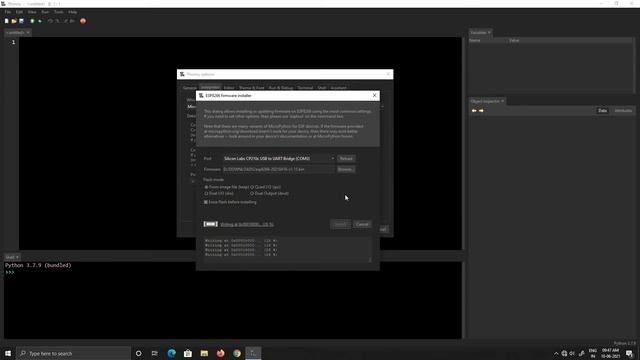Click the New file toolbar icon

pos(7,21)
